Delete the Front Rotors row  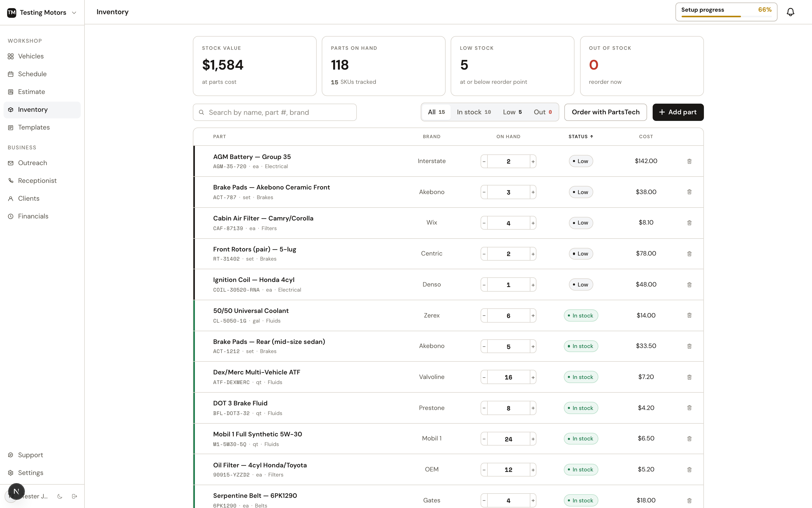689,254
